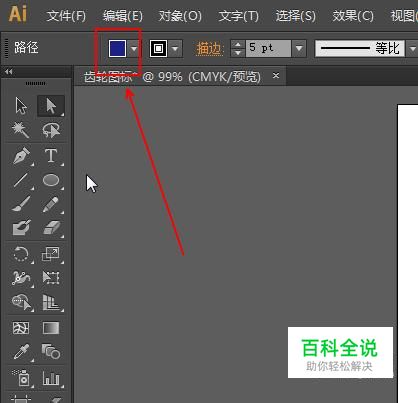Image resolution: width=418 pixels, height=403 pixels.
Task: Select the Selection tool (black arrow outline)
Action: [21, 106]
